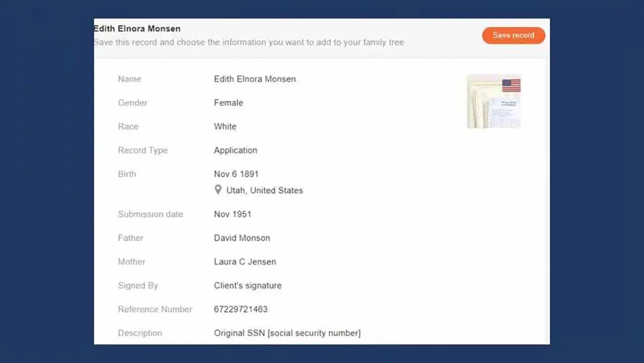Click the Save record button
Screen dimensions: 644x363
513,35
